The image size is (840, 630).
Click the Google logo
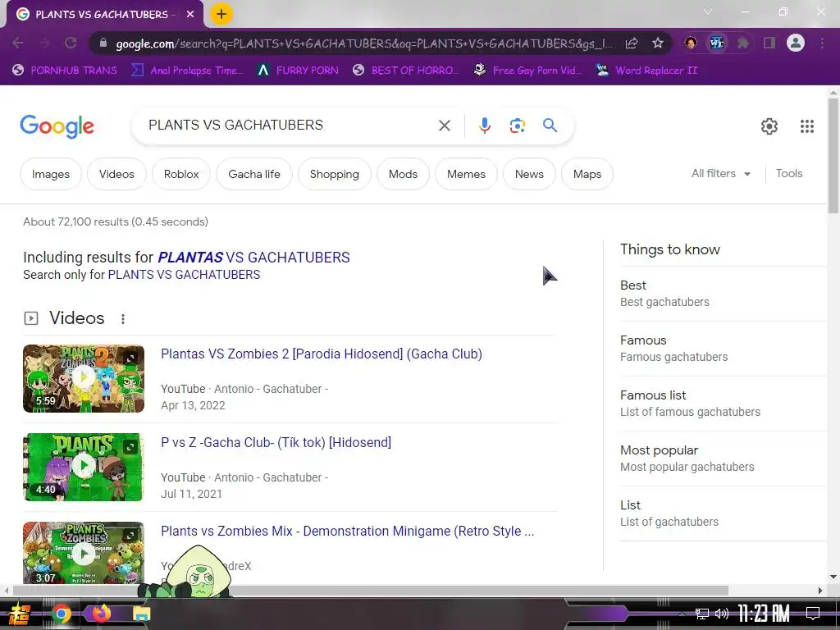[57, 126]
